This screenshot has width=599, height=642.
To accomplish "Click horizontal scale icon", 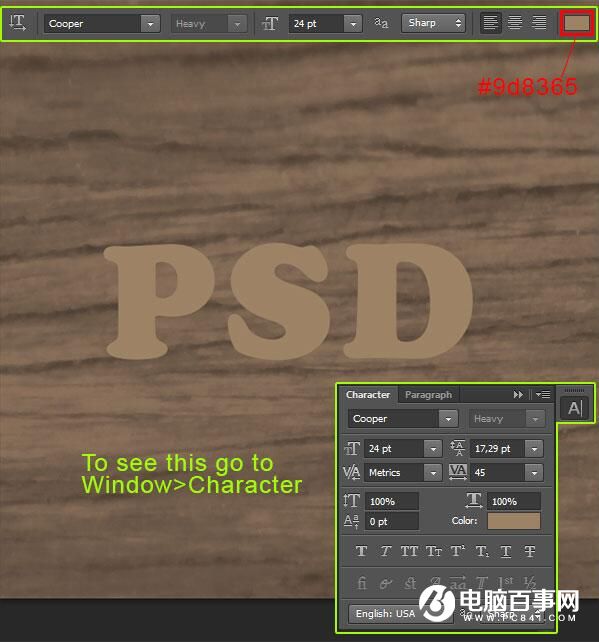I will tap(474, 500).
